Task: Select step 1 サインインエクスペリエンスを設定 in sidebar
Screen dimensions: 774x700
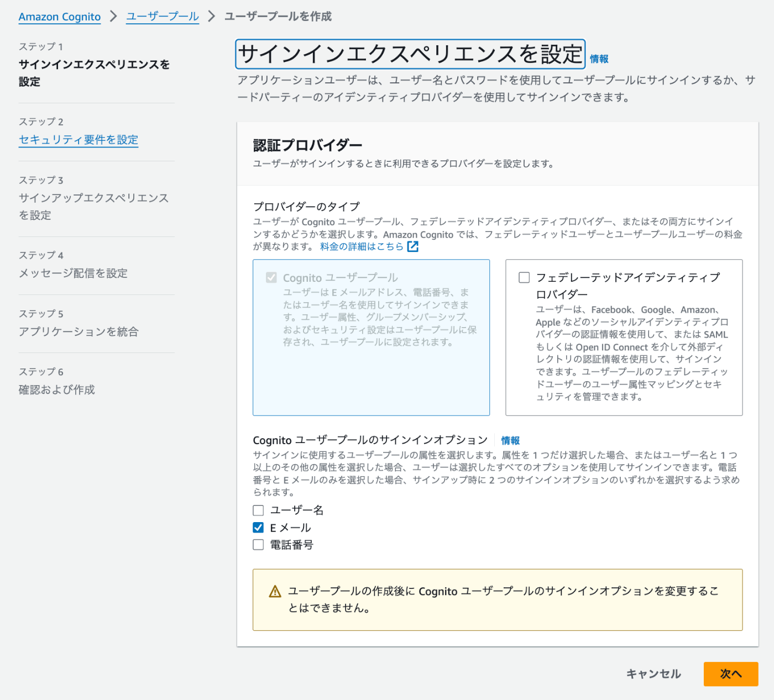Action: (94, 73)
